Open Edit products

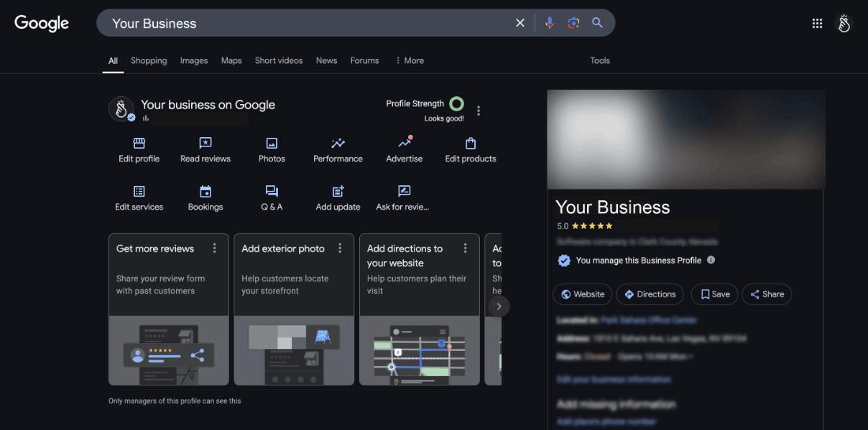[471, 150]
